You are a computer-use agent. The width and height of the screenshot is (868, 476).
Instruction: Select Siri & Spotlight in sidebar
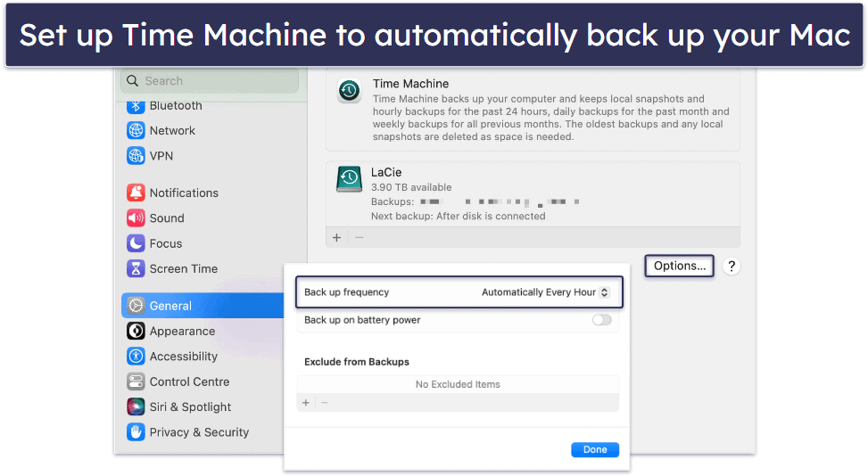pos(190,406)
